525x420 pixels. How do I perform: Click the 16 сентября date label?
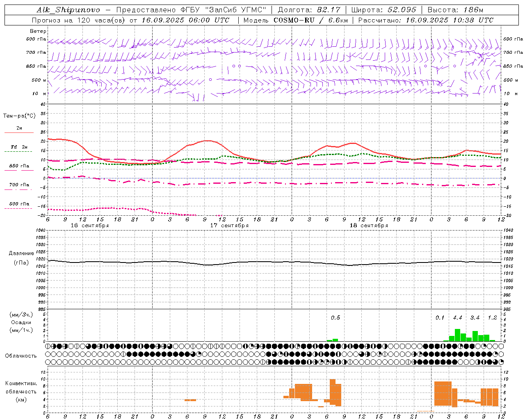(x=89, y=226)
